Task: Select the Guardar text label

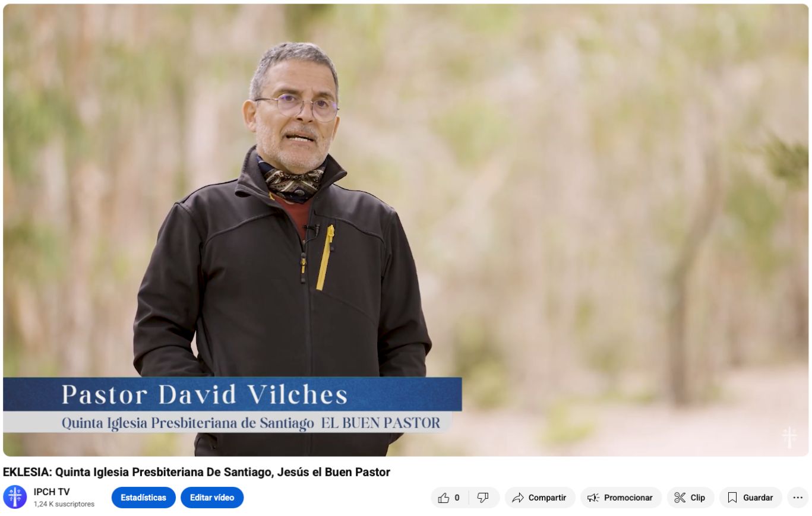Action: [x=758, y=498]
